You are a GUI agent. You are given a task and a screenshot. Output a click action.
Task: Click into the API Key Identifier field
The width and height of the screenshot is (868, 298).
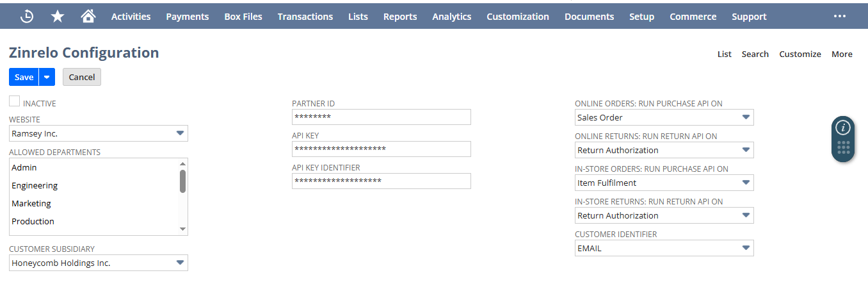click(x=382, y=181)
